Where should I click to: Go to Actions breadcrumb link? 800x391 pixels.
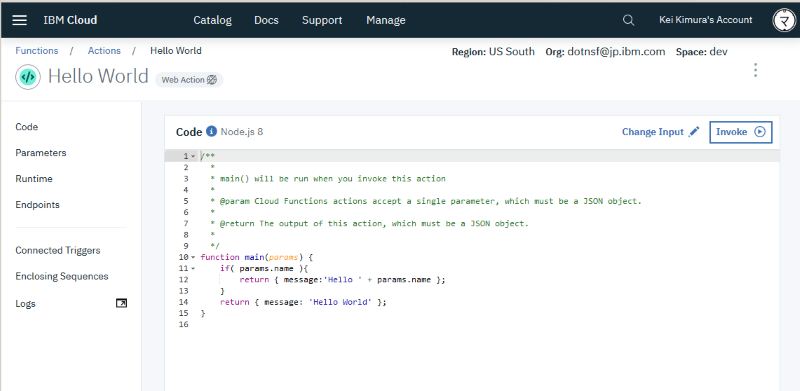pyautogui.click(x=104, y=51)
